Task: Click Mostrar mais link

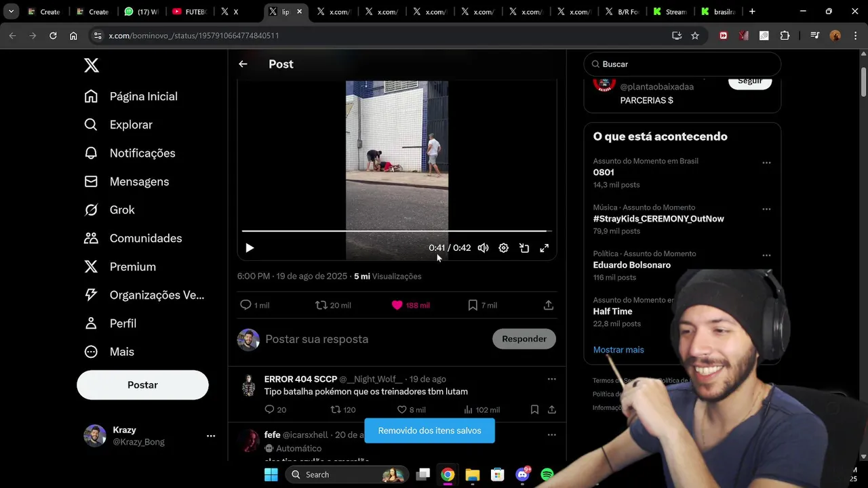Action: point(618,350)
